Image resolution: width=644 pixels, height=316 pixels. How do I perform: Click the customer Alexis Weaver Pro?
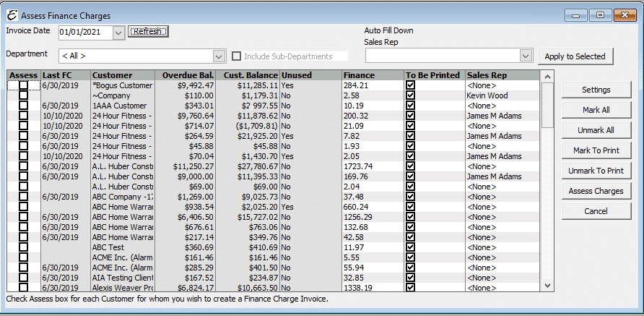pyautogui.click(x=123, y=288)
